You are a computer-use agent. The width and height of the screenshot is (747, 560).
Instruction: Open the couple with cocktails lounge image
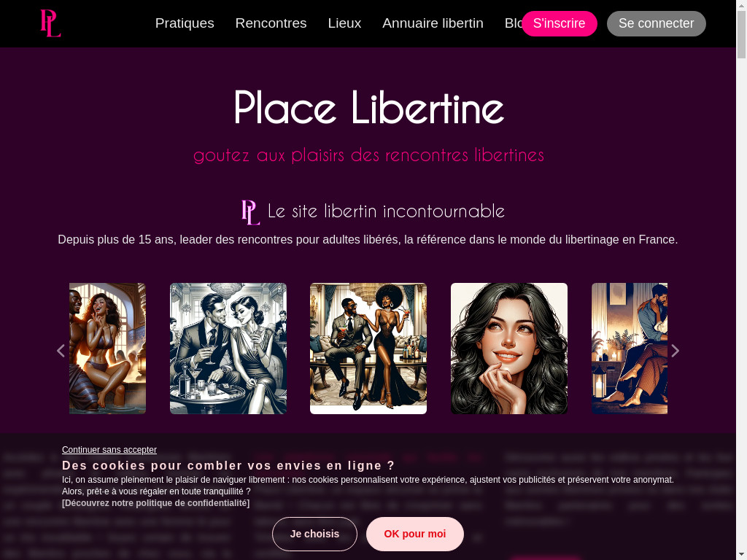click(x=368, y=349)
